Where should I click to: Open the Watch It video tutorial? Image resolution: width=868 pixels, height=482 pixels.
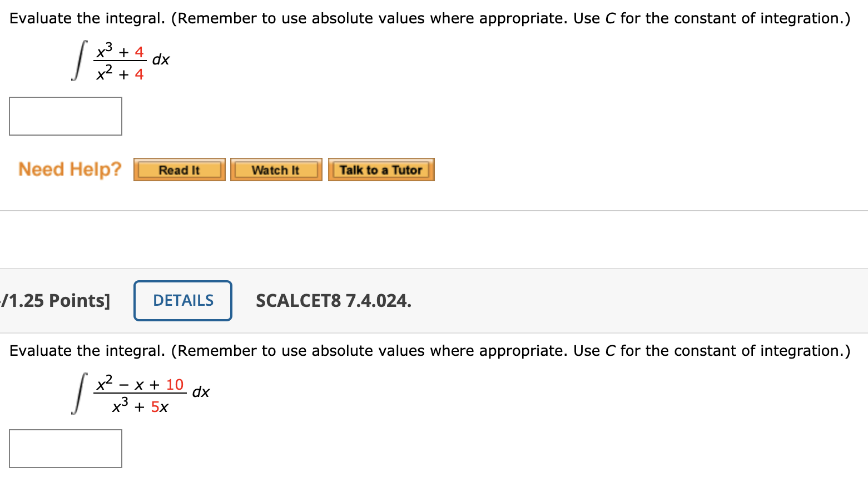(276, 170)
